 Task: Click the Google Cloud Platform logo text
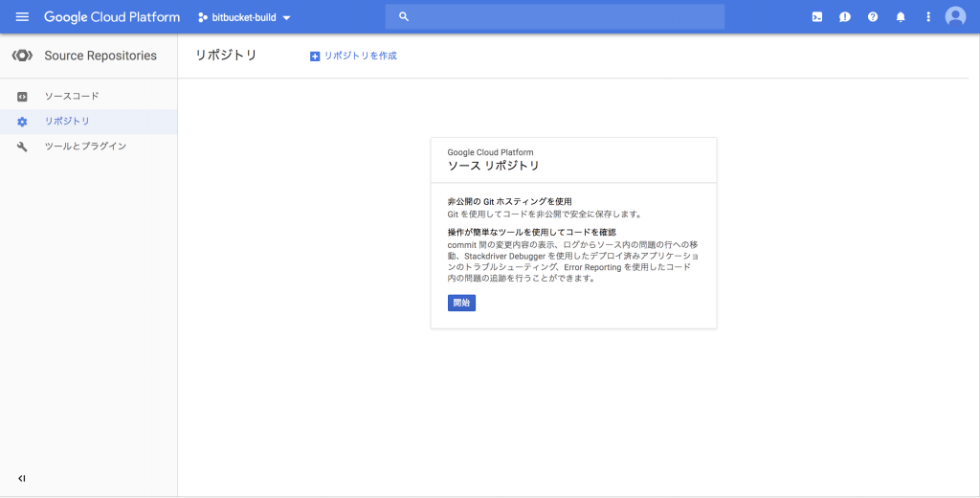[112, 17]
